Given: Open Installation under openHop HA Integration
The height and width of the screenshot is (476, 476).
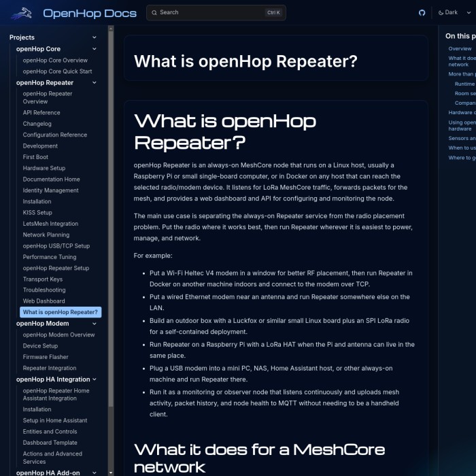Looking at the screenshot, I should [37, 409].
